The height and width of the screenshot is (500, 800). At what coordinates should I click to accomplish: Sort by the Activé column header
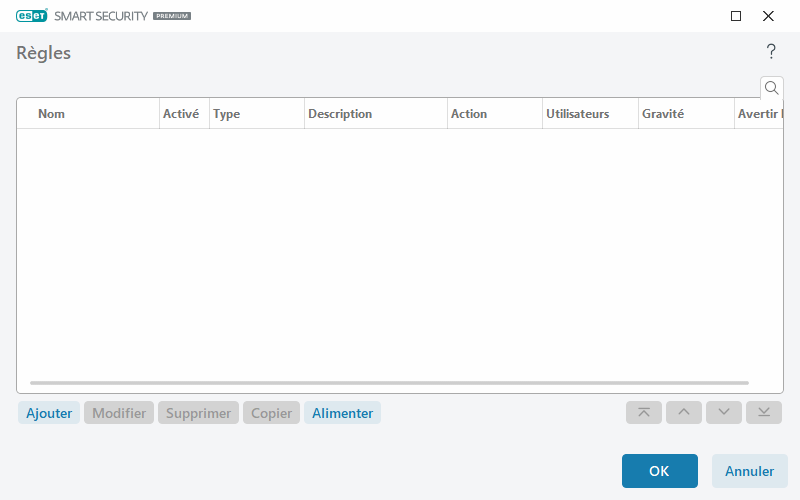pos(184,114)
